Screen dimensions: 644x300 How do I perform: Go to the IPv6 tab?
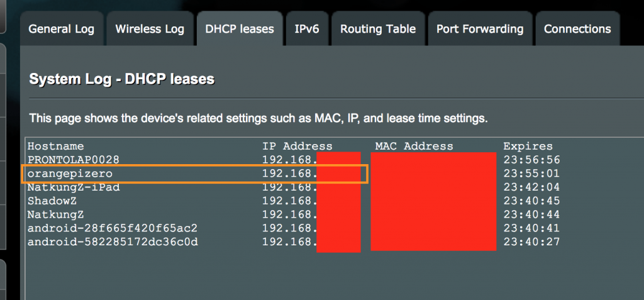click(307, 29)
